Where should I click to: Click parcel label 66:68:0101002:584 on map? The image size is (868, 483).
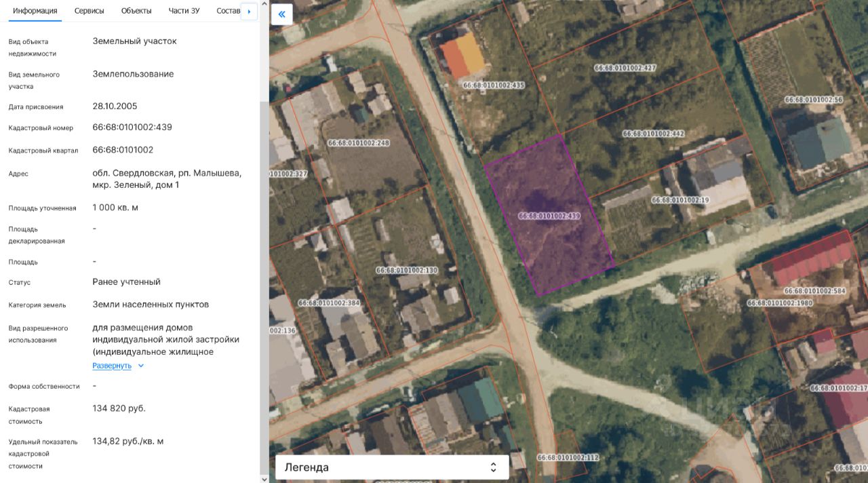[815, 291]
